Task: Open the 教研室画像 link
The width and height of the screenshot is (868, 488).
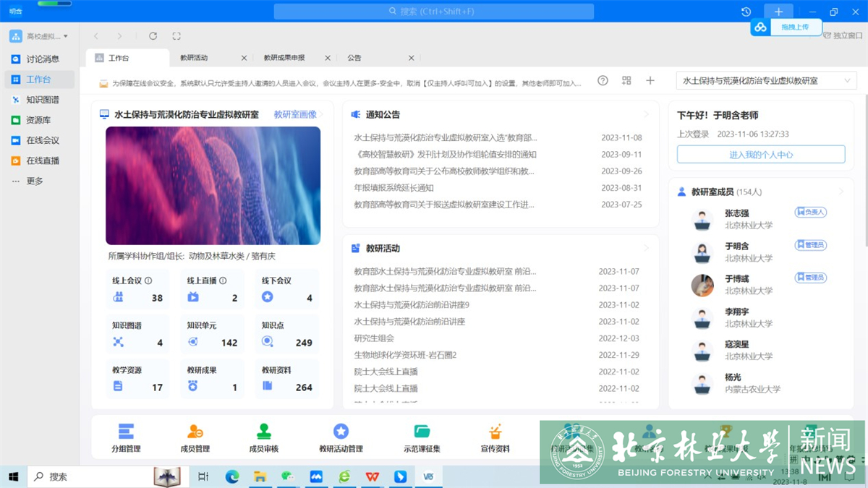Action: [295, 115]
